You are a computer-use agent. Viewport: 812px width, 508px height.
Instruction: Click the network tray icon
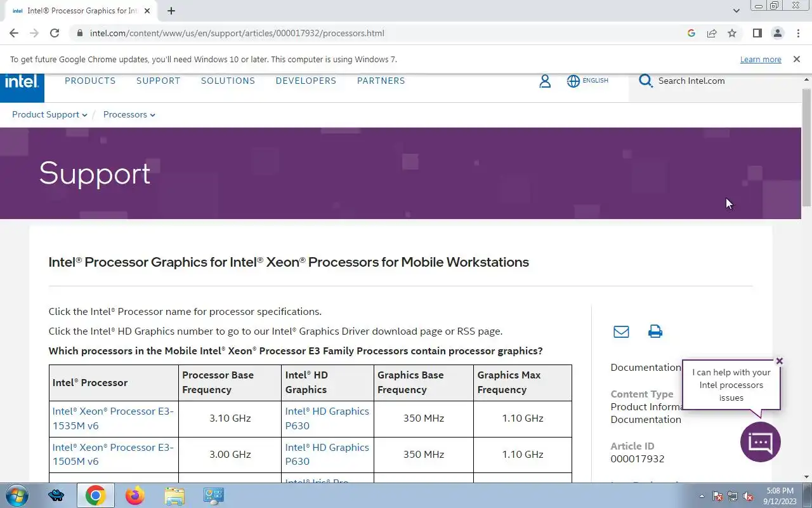click(733, 497)
